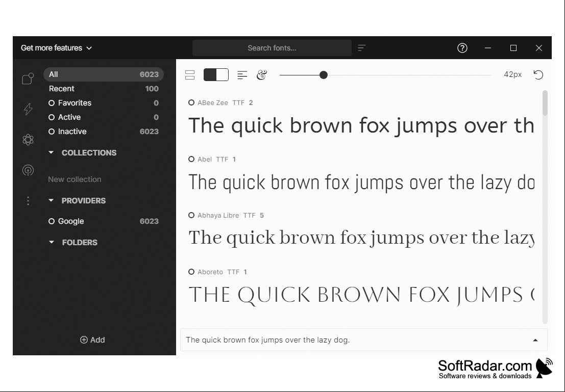Adjust the font size slider handle
Image resolution: width=565 pixels, height=392 pixels.
tap(324, 75)
